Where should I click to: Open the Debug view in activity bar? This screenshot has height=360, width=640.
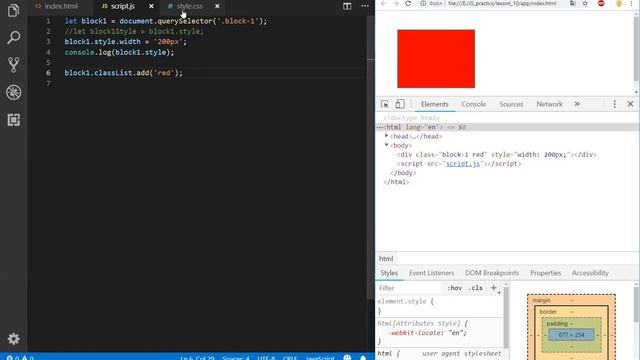(13, 92)
